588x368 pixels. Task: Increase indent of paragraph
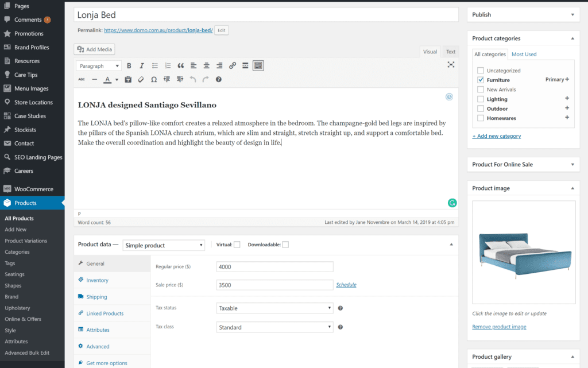click(180, 79)
